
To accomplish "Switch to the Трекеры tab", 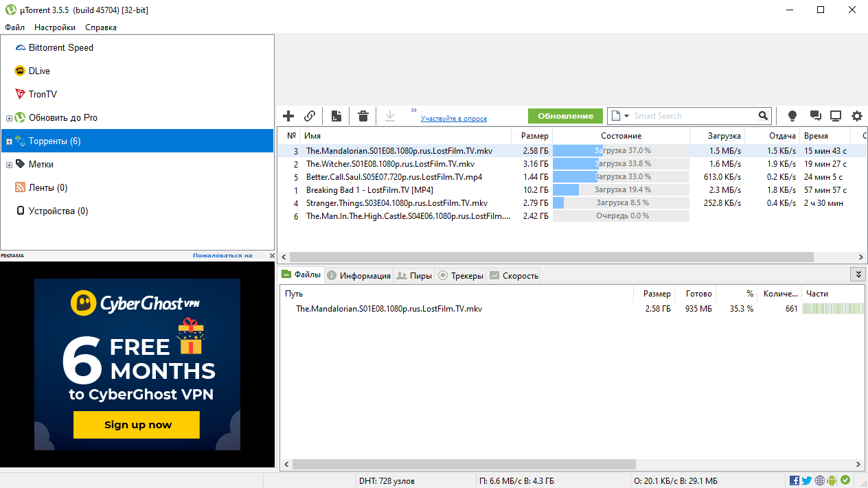I will click(461, 276).
